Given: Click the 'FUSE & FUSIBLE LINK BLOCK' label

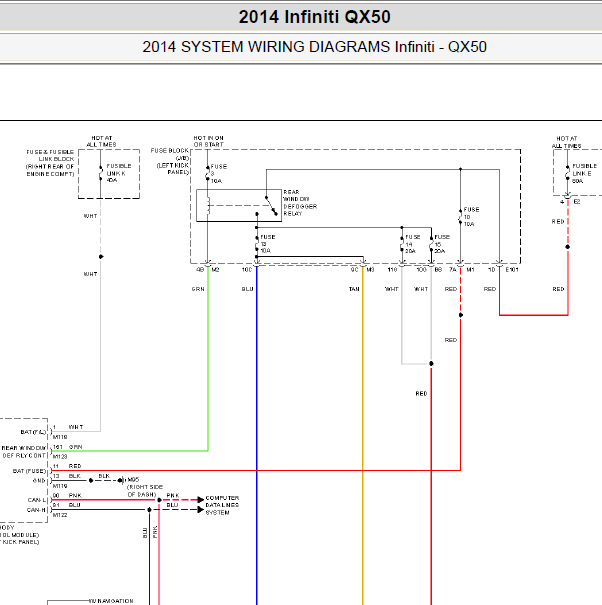Looking at the screenshot, I should coord(50,163).
